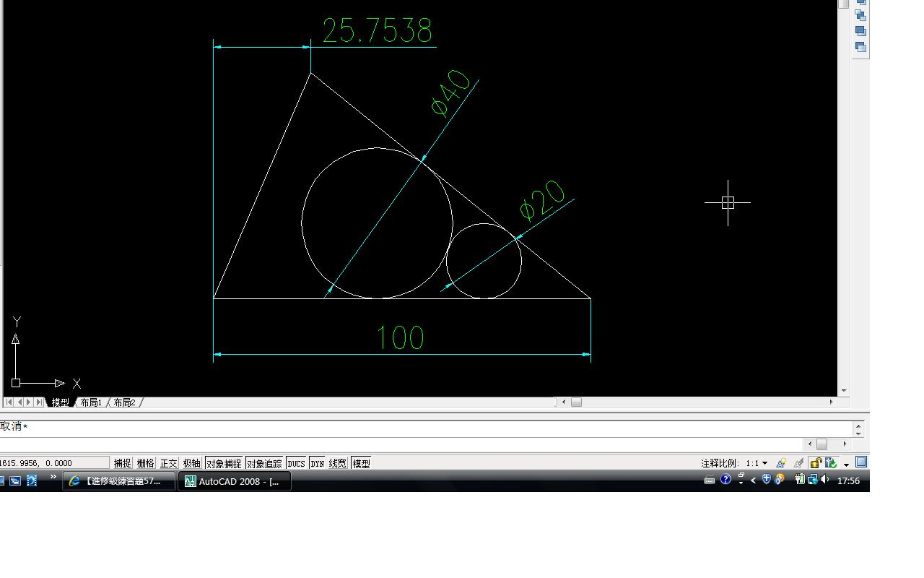Click command line horizontal scroll right arrow
The height and width of the screenshot is (578, 924).
pyautogui.click(x=845, y=444)
